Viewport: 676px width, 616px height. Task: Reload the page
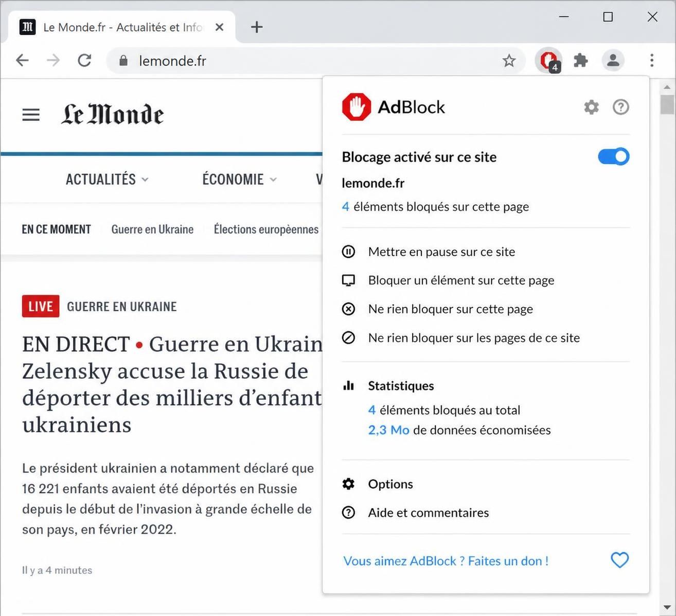pyautogui.click(x=84, y=61)
